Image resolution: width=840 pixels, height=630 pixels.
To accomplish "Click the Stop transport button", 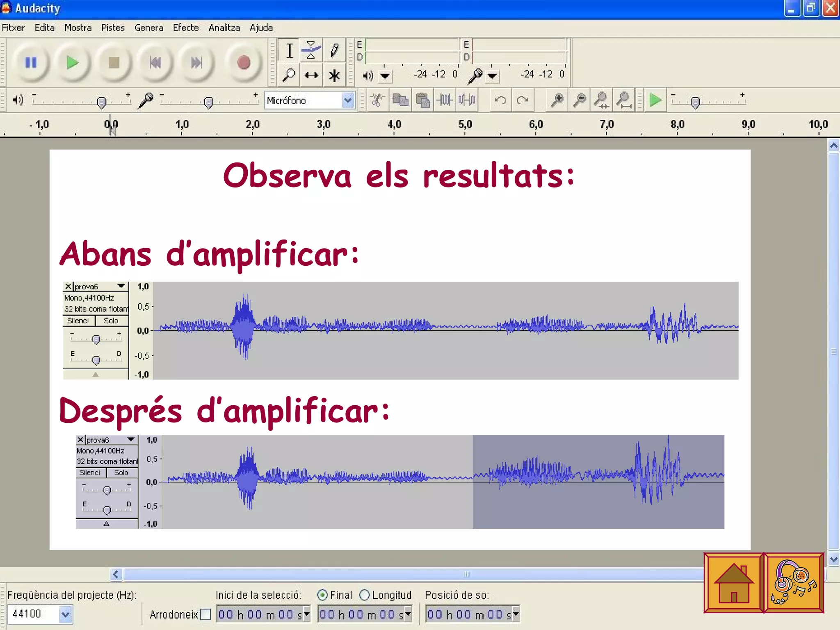I will point(114,62).
